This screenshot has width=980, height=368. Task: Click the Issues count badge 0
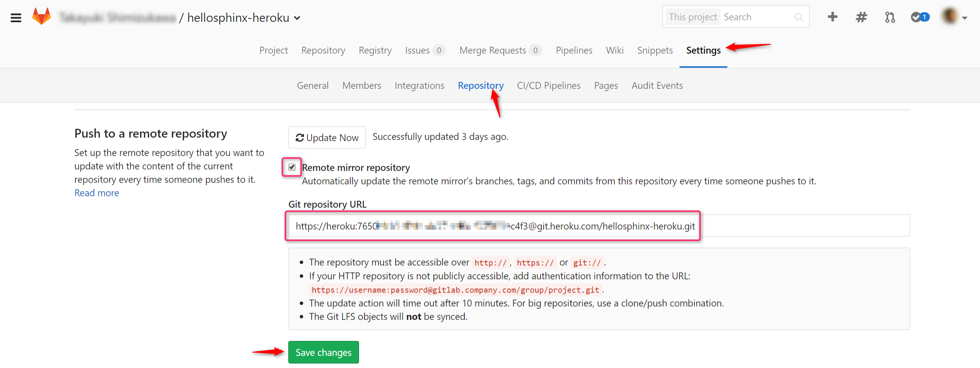pyautogui.click(x=439, y=51)
